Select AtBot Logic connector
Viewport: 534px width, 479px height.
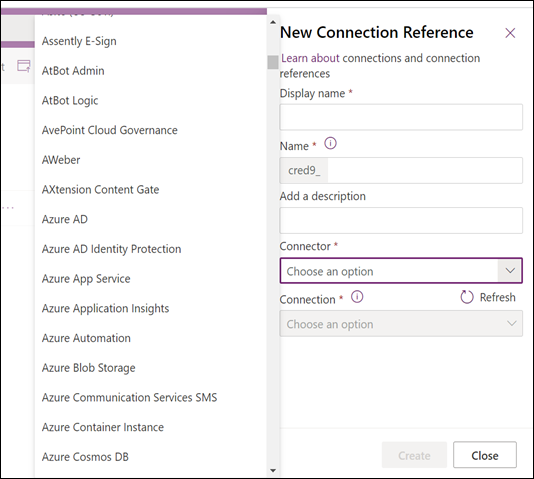pyautogui.click(x=151, y=100)
